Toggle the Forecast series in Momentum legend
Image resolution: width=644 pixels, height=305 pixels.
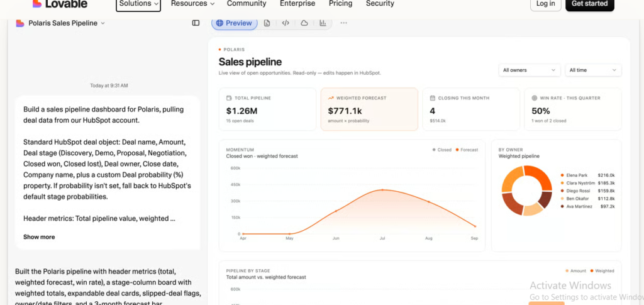(467, 150)
